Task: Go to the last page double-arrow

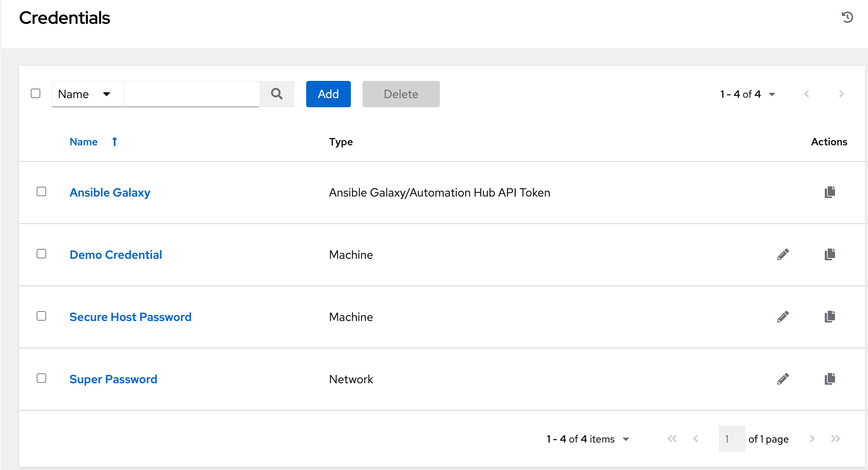Action: pyautogui.click(x=835, y=439)
